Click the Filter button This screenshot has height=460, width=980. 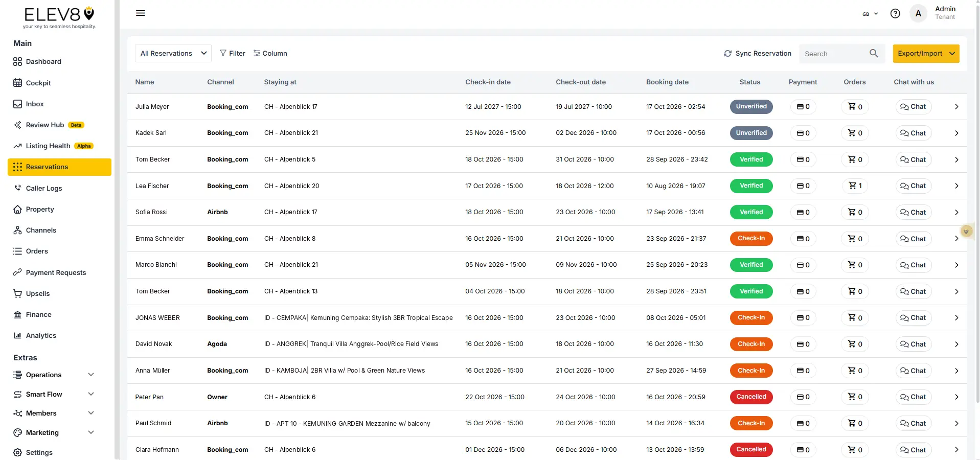click(x=233, y=53)
